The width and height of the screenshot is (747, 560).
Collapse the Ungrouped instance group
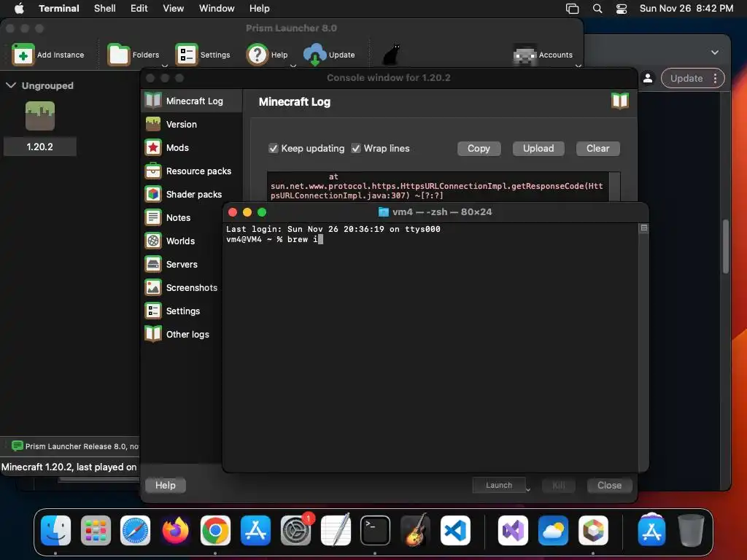click(x=11, y=85)
